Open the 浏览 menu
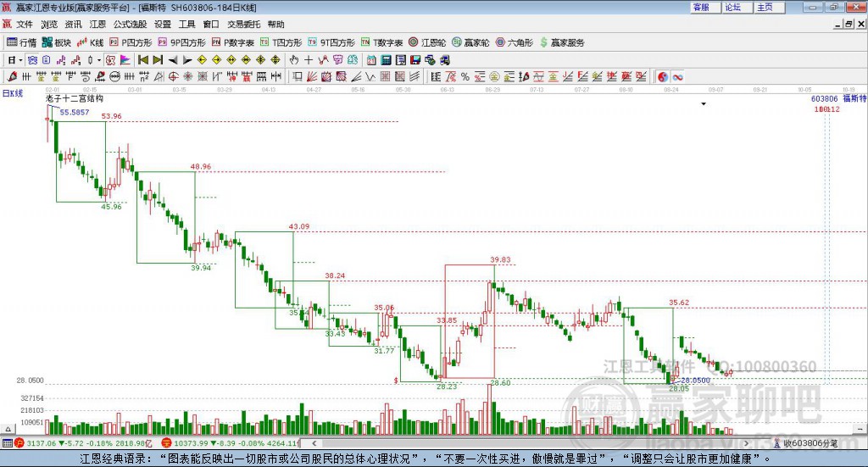 (x=49, y=25)
